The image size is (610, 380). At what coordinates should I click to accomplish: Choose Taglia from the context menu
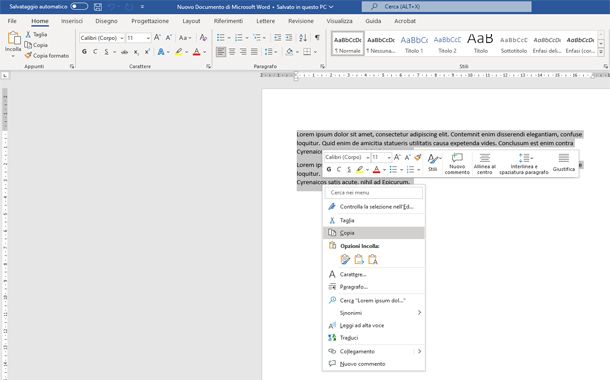tap(374, 221)
